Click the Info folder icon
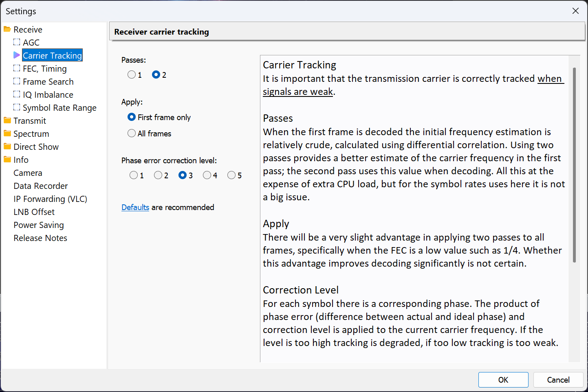588x392 pixels. 7,160
